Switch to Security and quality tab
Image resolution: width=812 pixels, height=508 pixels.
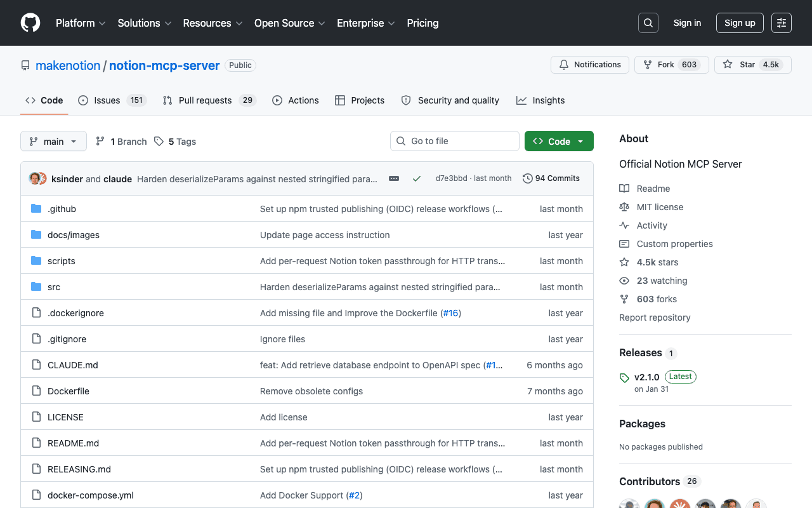450,100
